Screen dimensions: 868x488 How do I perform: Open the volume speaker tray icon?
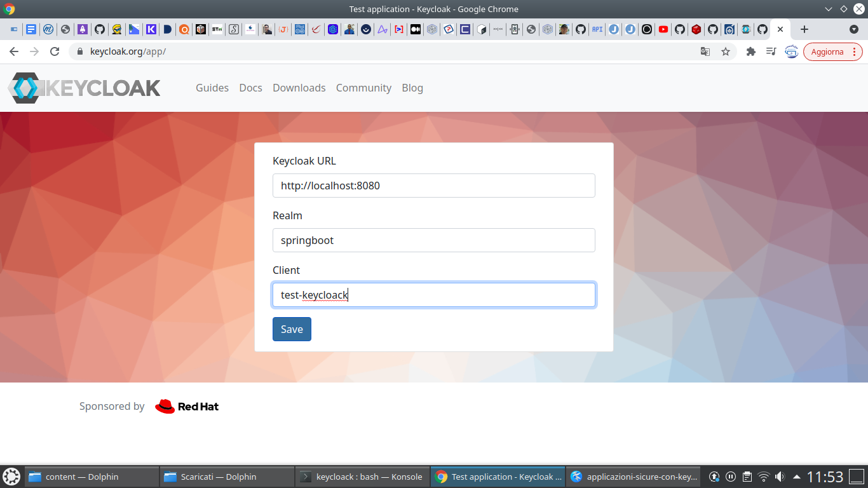coord(780,477)
